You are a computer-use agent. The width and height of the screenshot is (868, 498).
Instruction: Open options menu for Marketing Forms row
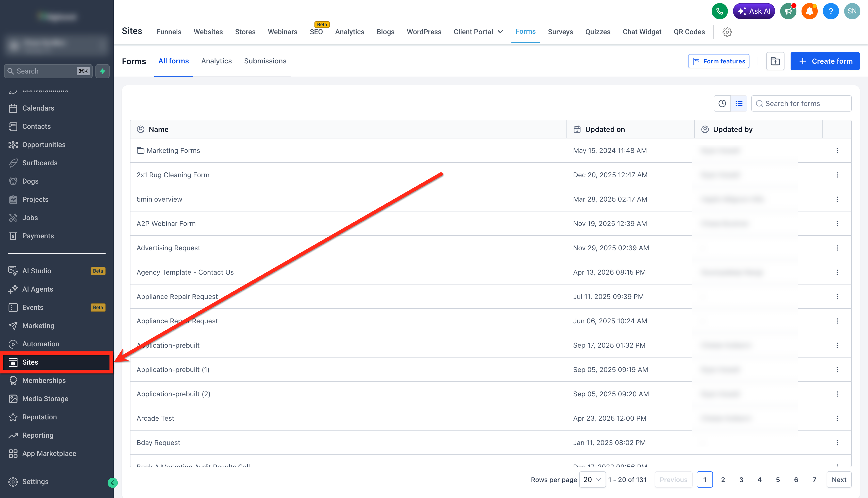(837, 151)
